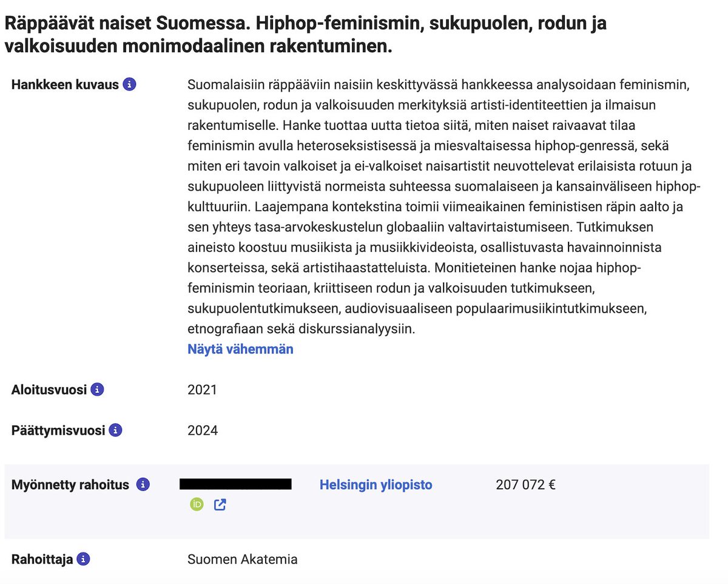The image size is (728, 584).
Task: Select the Päättymisvuosi label
Action: pyautogui.click(x=58, y=430)
